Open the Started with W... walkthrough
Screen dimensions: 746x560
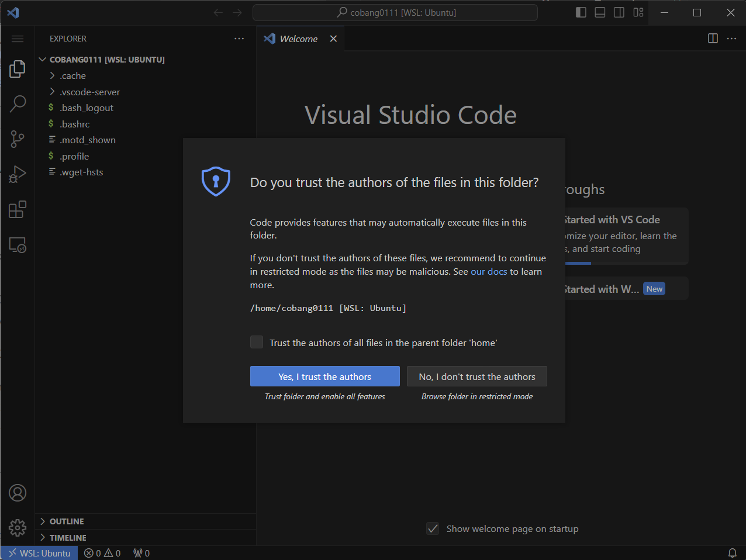pos(626,289)
